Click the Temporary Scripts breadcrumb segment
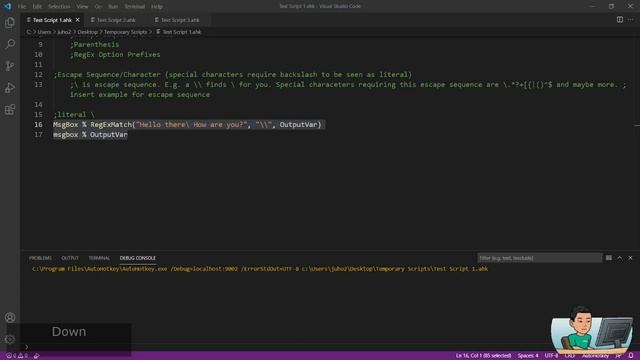 click(125, 32)
